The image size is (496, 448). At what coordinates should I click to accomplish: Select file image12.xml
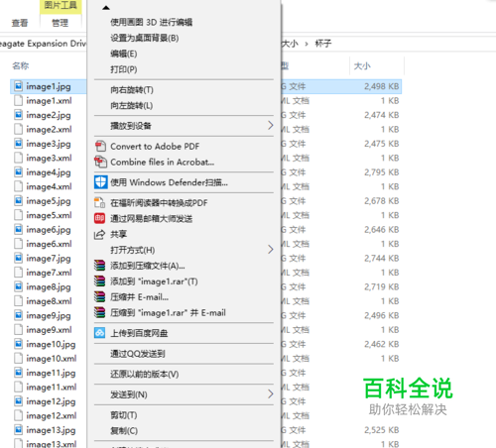[52, 415]
